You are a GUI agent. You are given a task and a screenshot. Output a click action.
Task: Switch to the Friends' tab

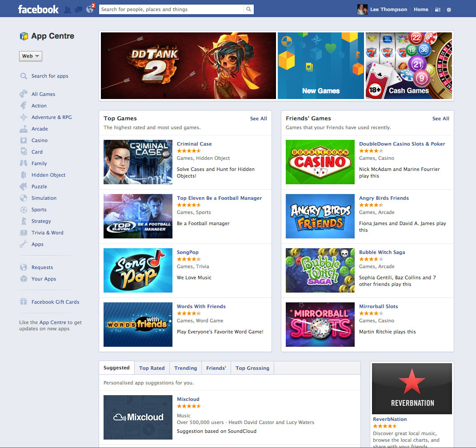[216, 368]
